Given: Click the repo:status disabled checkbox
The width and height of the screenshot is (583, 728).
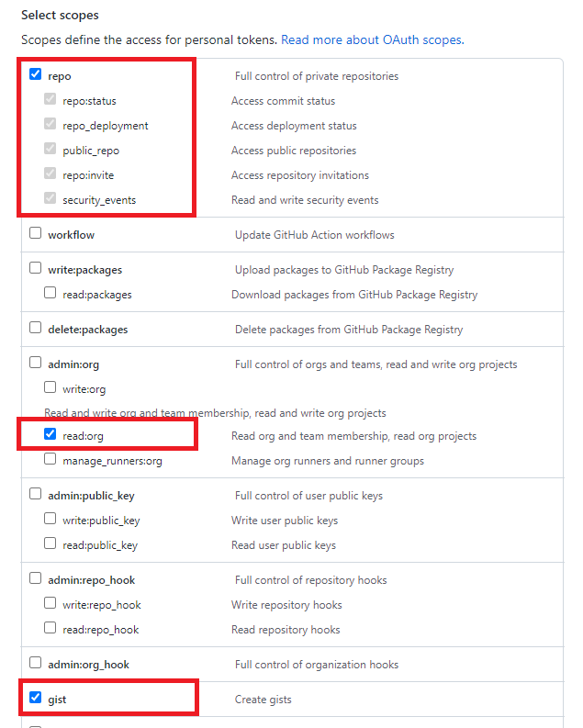Looking at the screenshot, I should click(50, 99).
